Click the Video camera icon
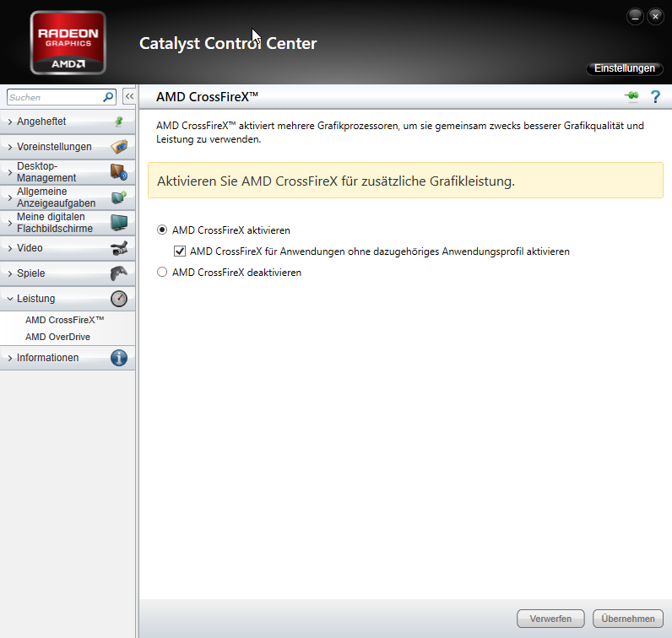 tap(119, 248)
